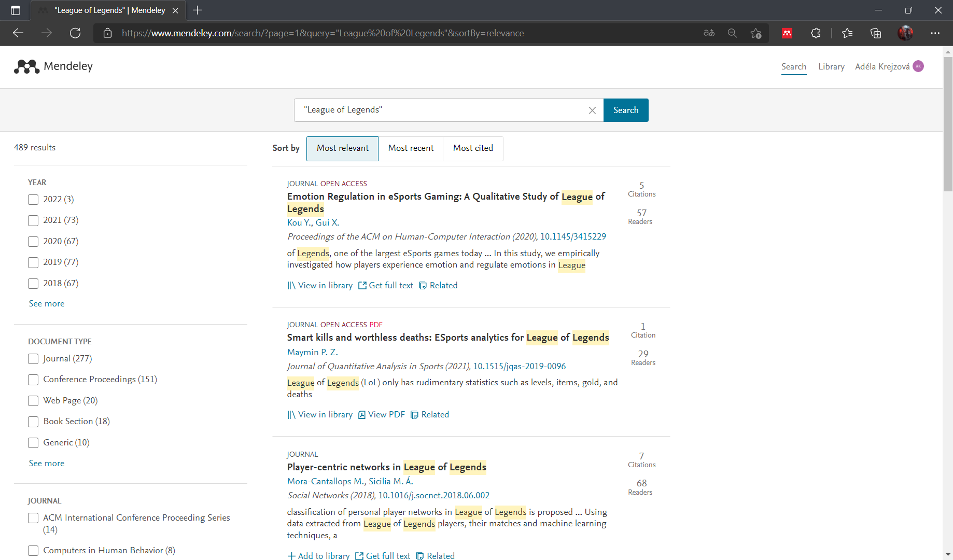The height and width of the screenshot is (560, 953).
Task: Open Smart kills and worthless deaths title
Action: point(448,338)
